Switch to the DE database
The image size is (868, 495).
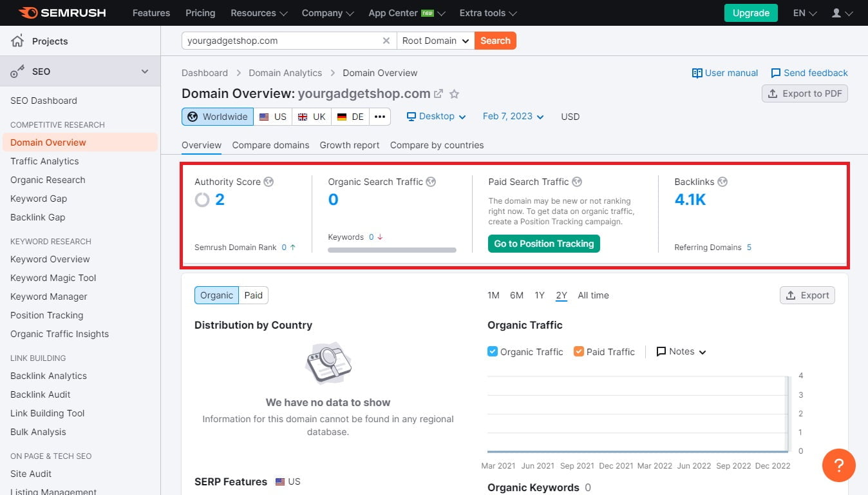coord(350,117)
